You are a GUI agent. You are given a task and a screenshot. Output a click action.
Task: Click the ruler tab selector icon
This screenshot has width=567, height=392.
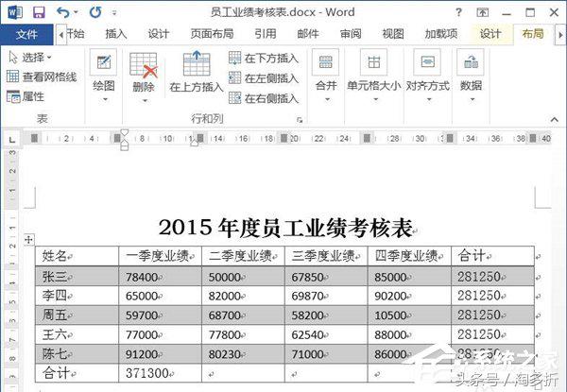click(x=12, y=139)
